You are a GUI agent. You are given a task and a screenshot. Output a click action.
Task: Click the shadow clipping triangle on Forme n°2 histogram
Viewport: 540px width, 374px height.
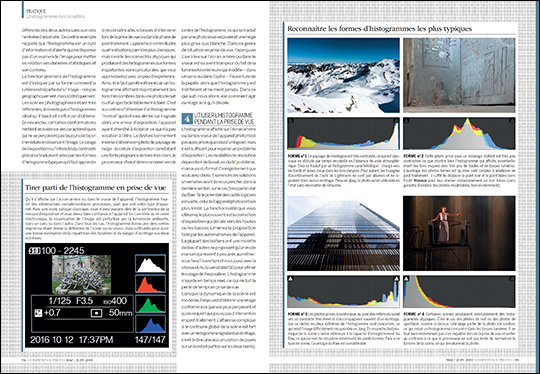(407, 121)
